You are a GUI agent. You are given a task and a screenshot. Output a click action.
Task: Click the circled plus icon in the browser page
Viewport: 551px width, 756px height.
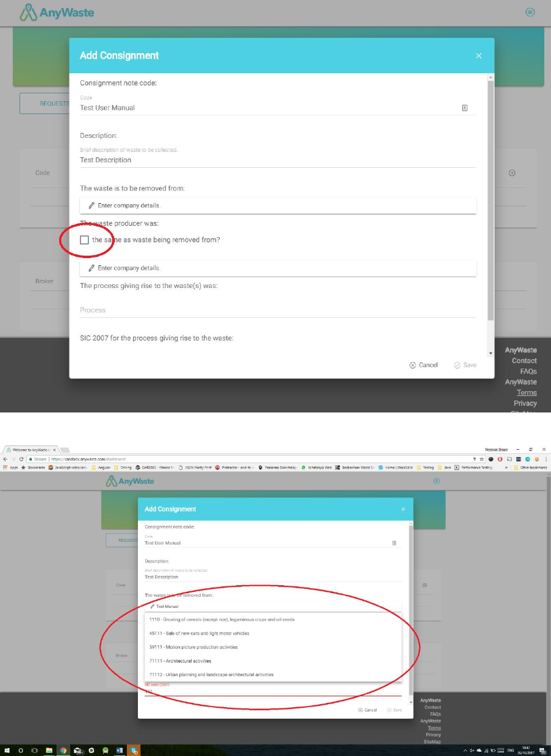point(425,585)
